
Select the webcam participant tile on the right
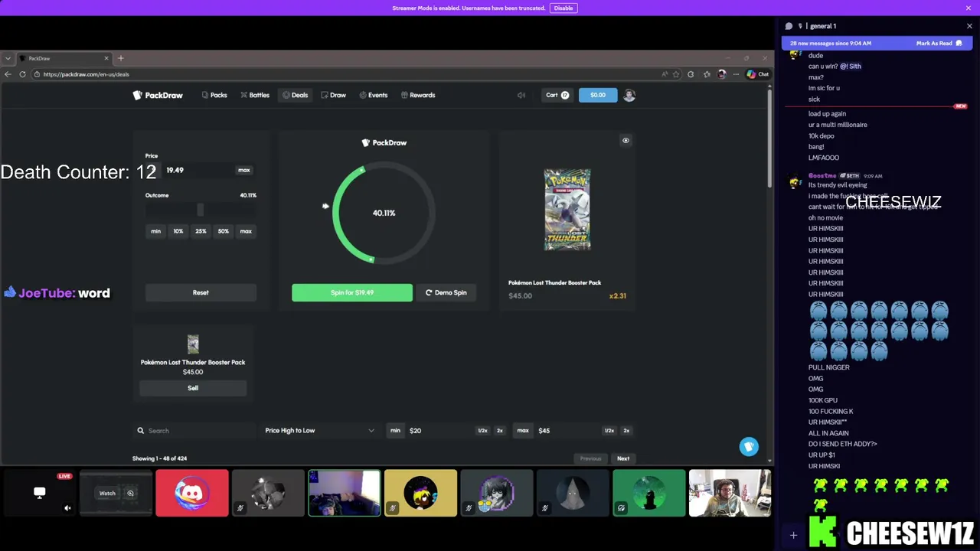click(x=730, y=494)
